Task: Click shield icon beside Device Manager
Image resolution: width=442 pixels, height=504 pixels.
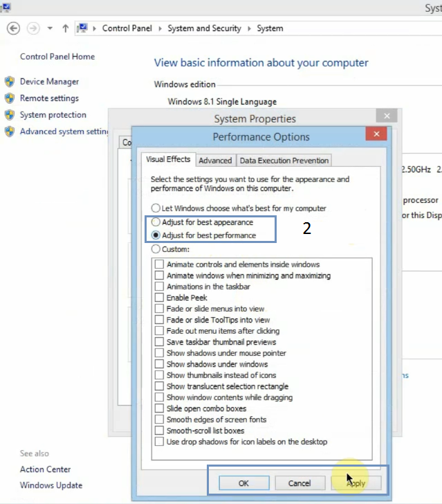Action: coord(10,82)
